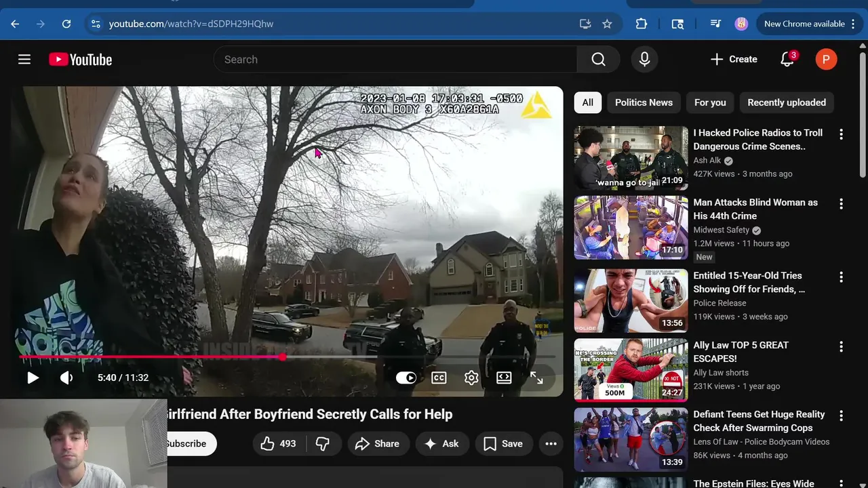The width and height of the screenshot is (868, 488).
Task: Visit the Midwest Safety channel
Action: click(x=721, y=230)
